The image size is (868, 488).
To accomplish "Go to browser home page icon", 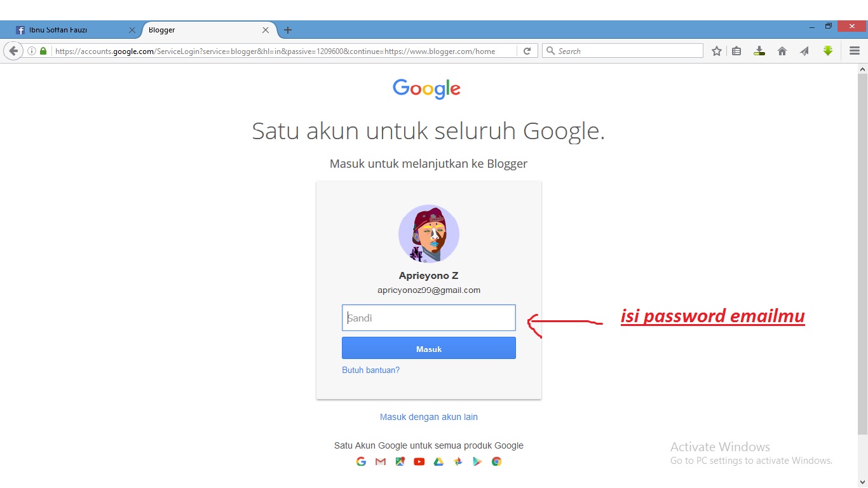I will click(x=782, y=51).
